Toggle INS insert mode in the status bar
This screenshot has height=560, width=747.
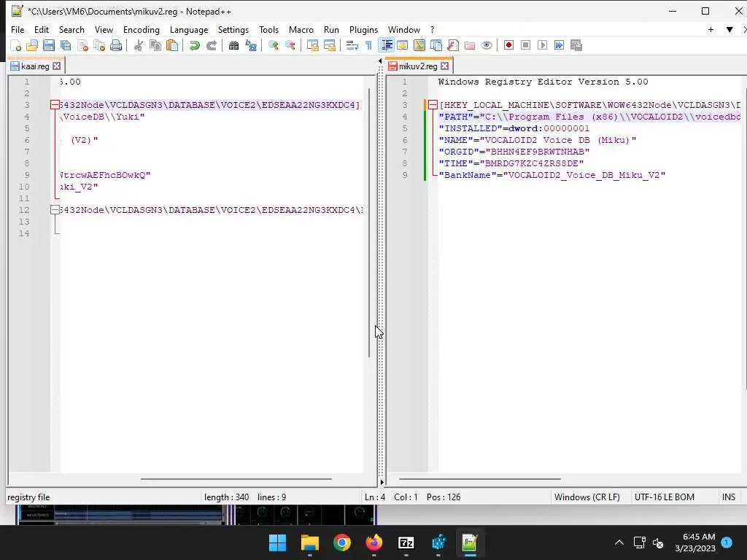729,497
